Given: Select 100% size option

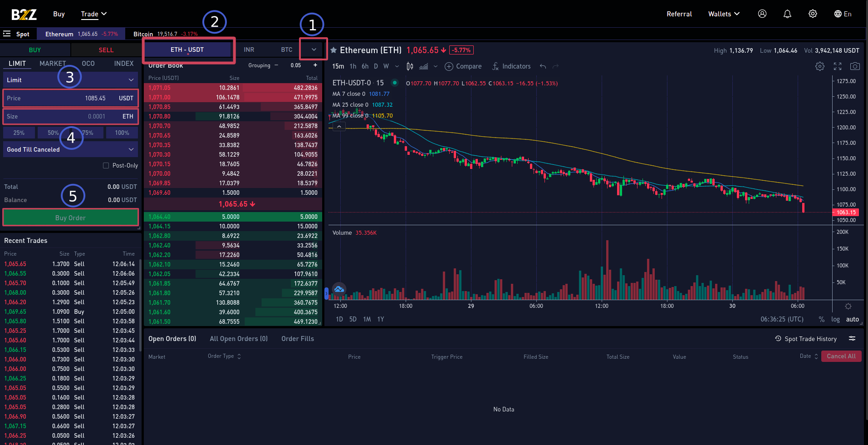Looking at the screenshot, I should (122, 133).
